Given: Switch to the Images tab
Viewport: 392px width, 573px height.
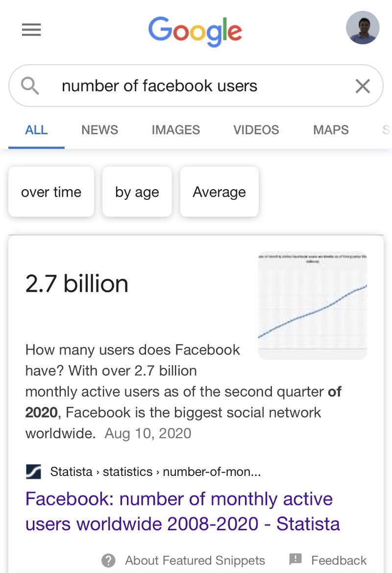Looking at the screenshot, I should click(x=175, y=130).
